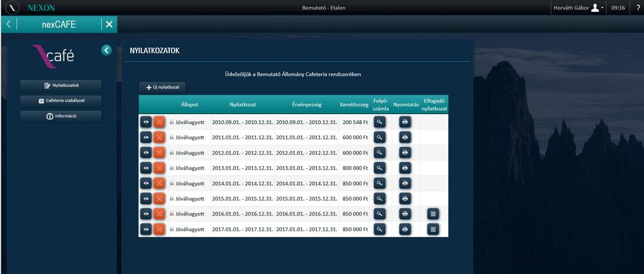Open Elfogadó nyilatkozat for the 2016 row

(433, 214)
